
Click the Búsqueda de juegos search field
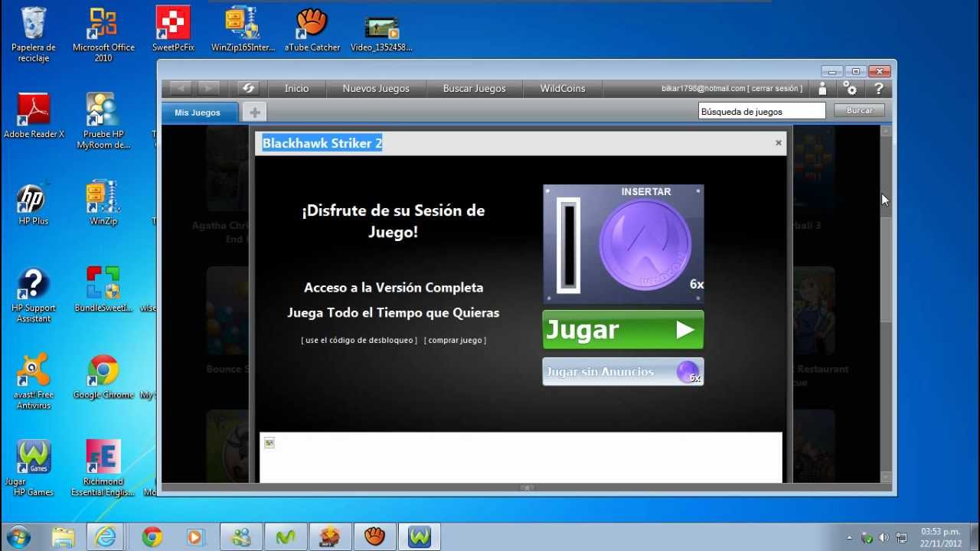point(762,112)
